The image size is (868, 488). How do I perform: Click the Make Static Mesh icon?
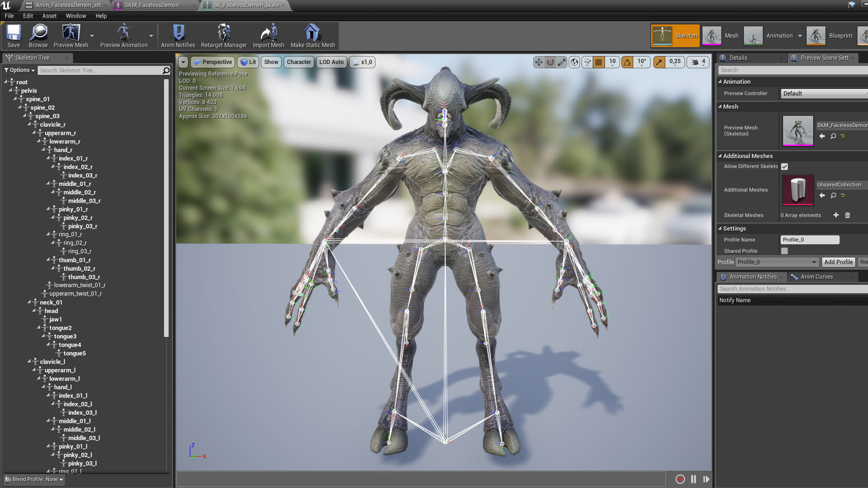(313, 36)
